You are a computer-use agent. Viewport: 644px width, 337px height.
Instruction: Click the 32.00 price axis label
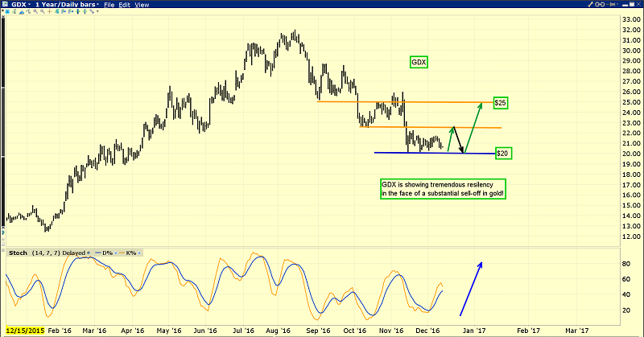631,30
